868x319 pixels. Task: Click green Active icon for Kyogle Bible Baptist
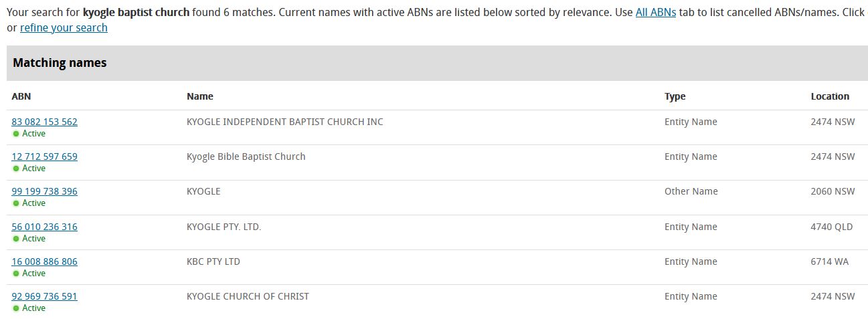tap(16, 169)
